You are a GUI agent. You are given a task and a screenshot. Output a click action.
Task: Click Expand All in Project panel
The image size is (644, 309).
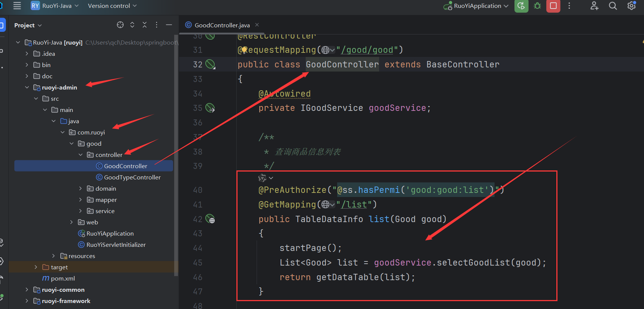click(132, 25)
